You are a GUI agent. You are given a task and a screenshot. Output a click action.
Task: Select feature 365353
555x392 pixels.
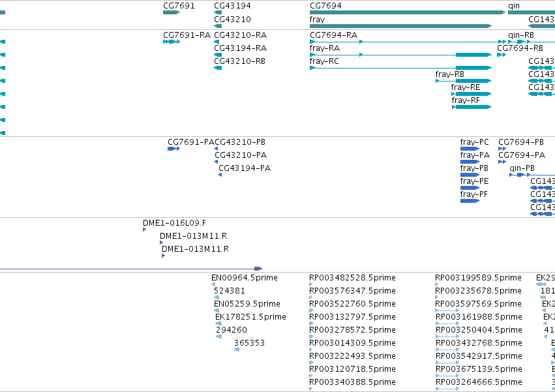[x=237, y=350]
